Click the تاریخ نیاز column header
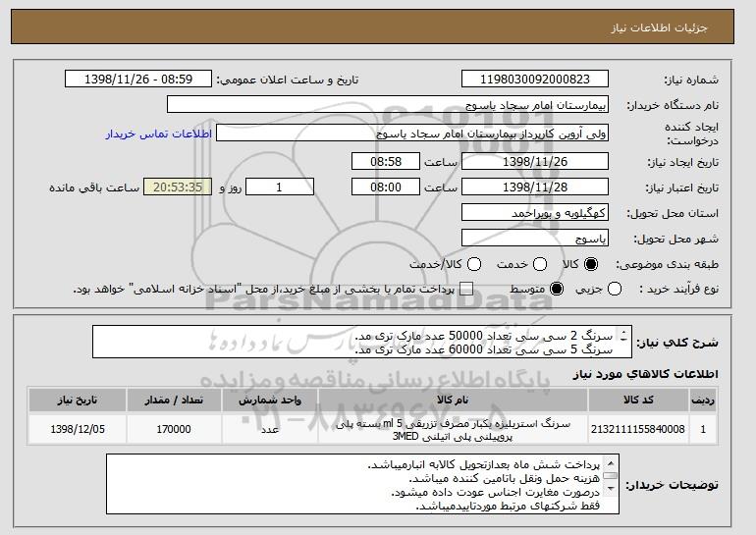Image resolution: width=756 pixels, height=535 pixels. click(78, 401)
